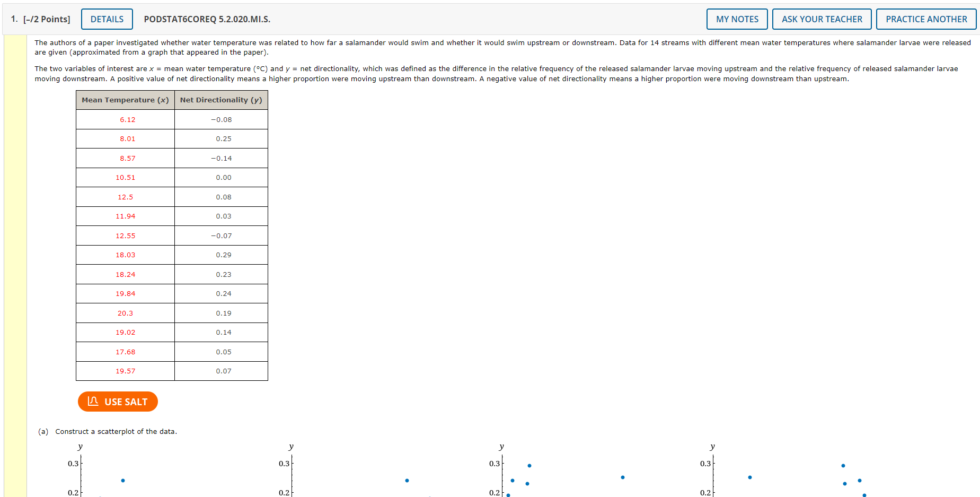The image size is (980, 497).
Task: Open MY NOTES
Action: click(x=737, y=19)
